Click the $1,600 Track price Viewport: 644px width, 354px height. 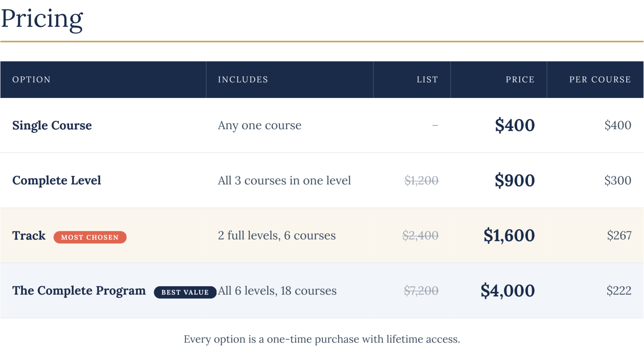click(x=509, y=235)
